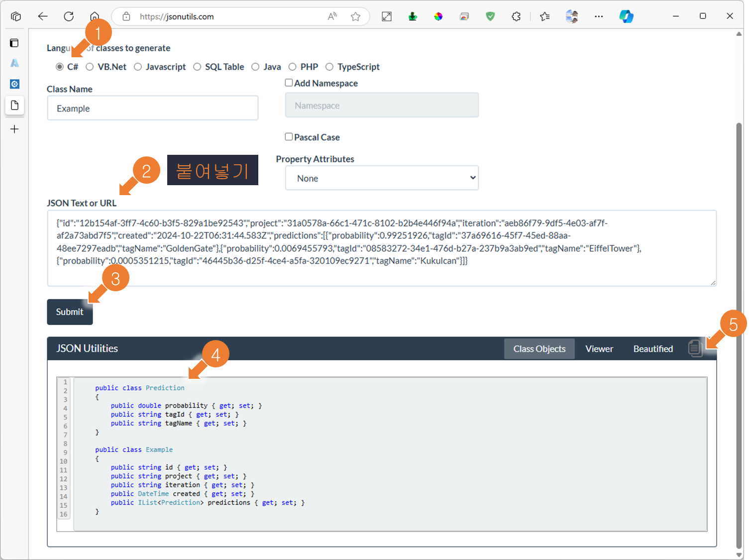Open Read aloud icon in address bar
Screen dimensions: 749x560
tap(332, 16)
